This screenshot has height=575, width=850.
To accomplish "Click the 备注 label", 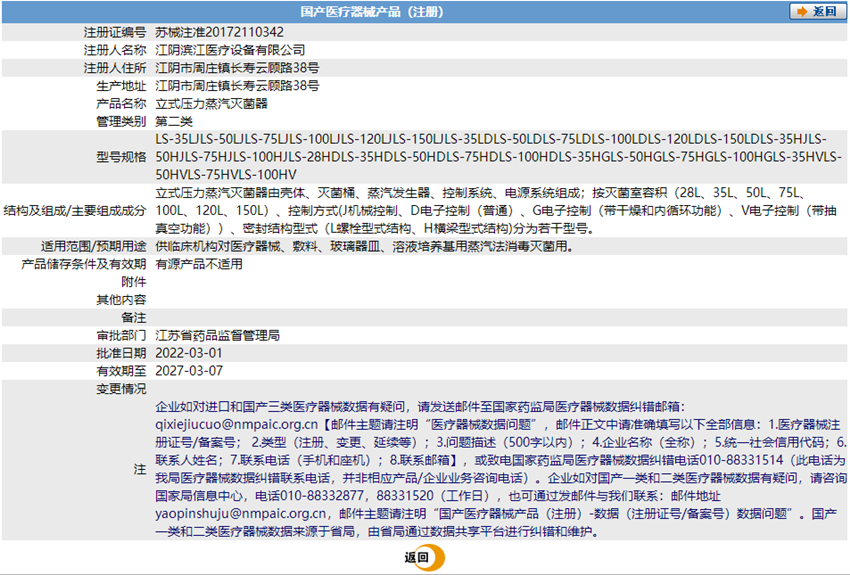I will [133, 318].
